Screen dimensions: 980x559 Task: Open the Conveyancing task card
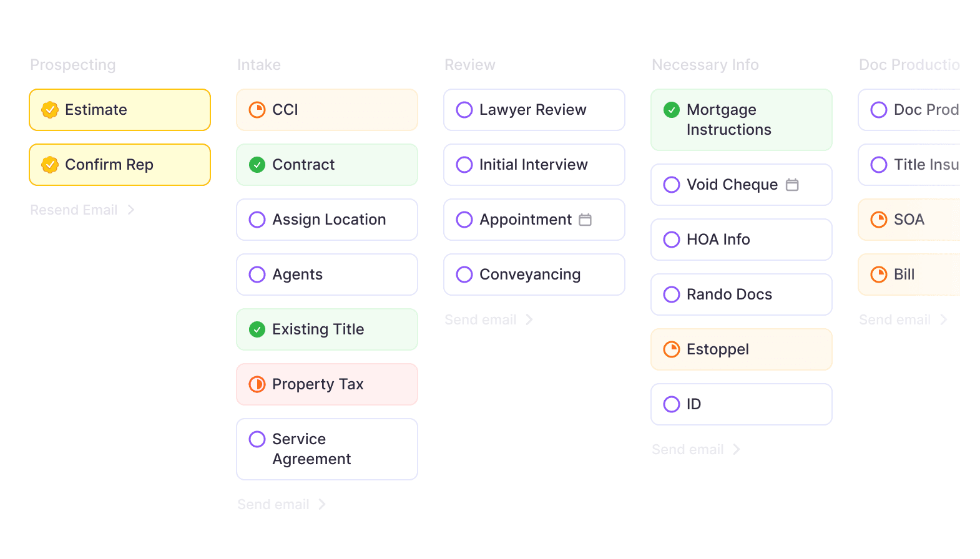[x=534, y=275]
